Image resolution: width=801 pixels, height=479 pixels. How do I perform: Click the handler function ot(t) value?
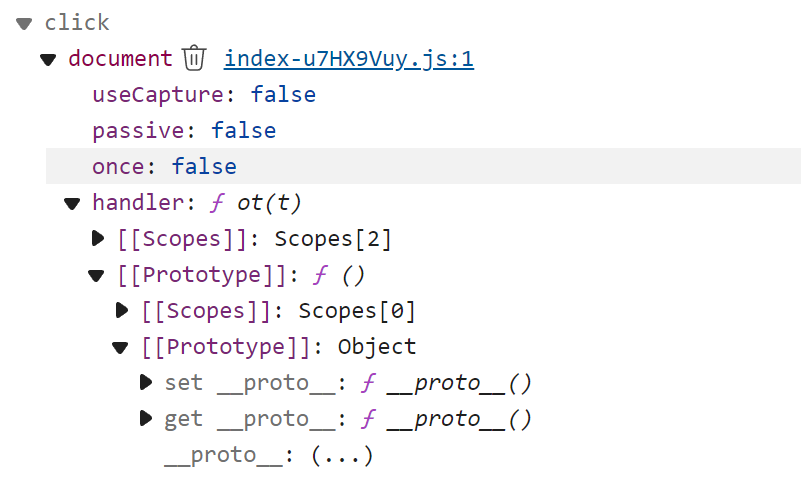(256, 203)
